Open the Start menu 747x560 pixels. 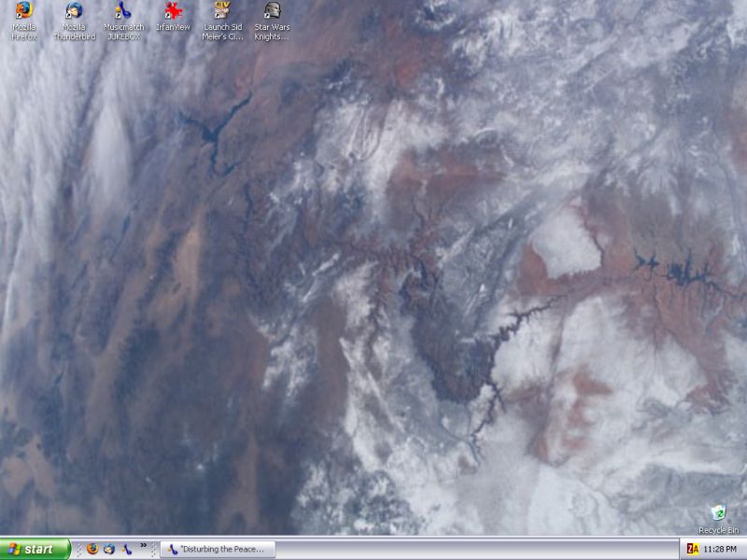click(x=35, y=549)
